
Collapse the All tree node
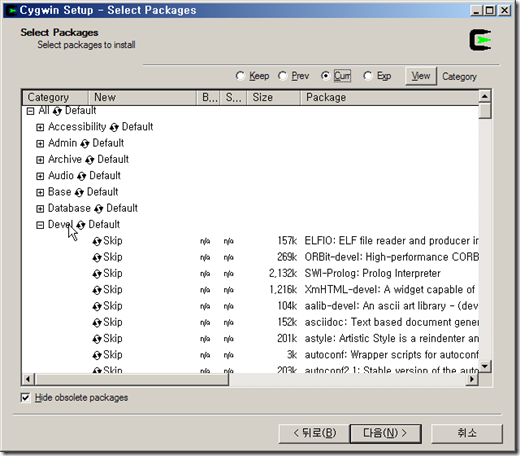(30, 111)
